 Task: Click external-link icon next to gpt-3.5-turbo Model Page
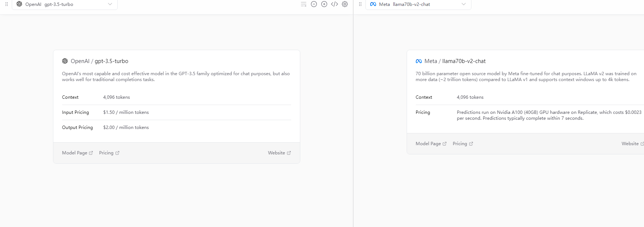(91, 153)
